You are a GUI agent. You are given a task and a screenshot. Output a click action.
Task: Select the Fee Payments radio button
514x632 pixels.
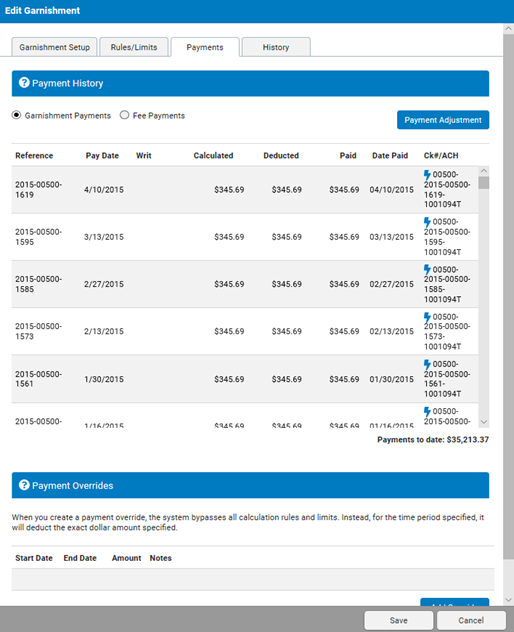pos(125,115)
